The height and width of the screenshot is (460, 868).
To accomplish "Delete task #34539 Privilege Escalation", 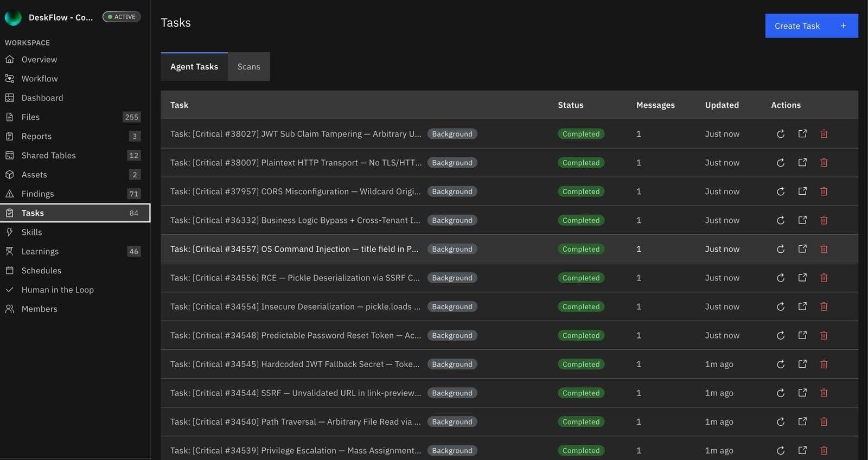I will (824, 450).
